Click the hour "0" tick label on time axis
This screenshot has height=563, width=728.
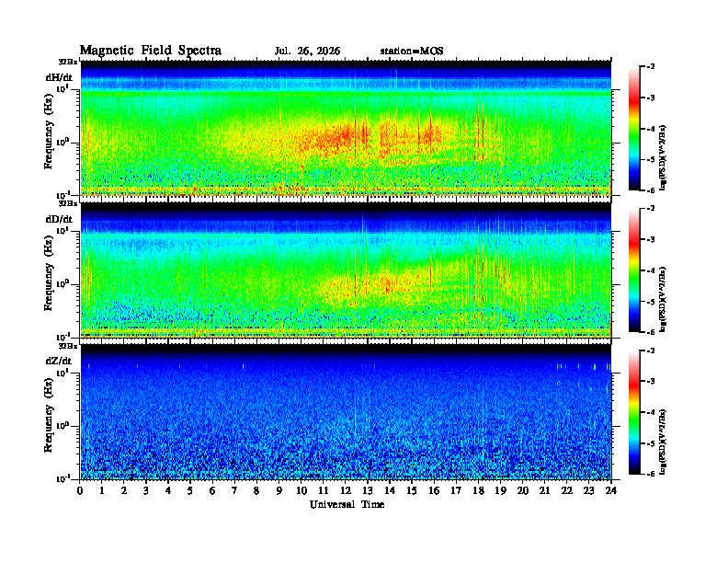click(80, 490)
